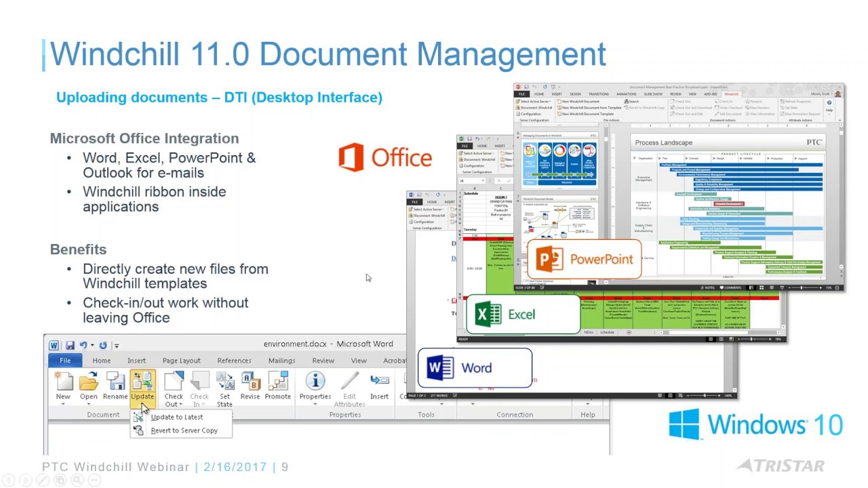Viewport: 868px width, 488px height.
Task: Click the Word application icon in the title bar
Action: 54,345
